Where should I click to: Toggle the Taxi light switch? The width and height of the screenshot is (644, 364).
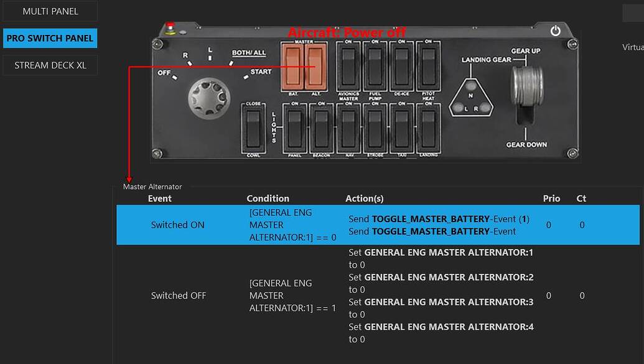pyautogui.click(x=403, y=129)
